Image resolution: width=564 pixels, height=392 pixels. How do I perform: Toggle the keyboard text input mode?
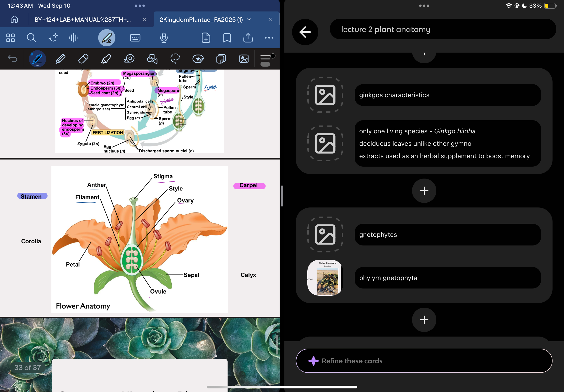tap(135, 38)
